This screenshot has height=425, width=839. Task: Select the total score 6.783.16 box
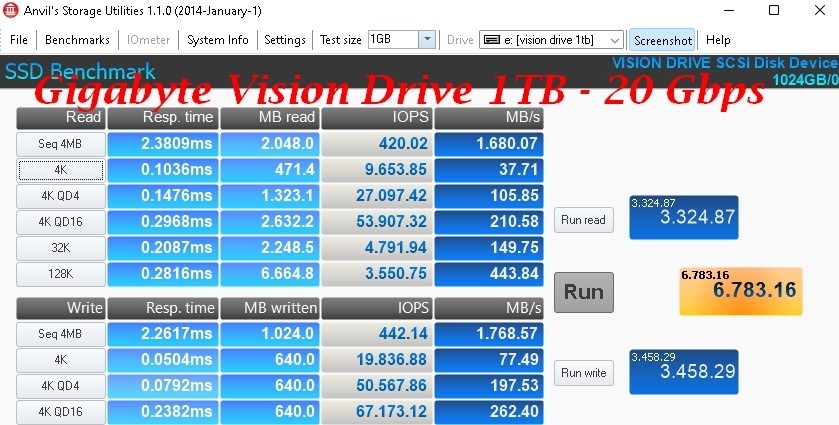click(x=741, y=291)
